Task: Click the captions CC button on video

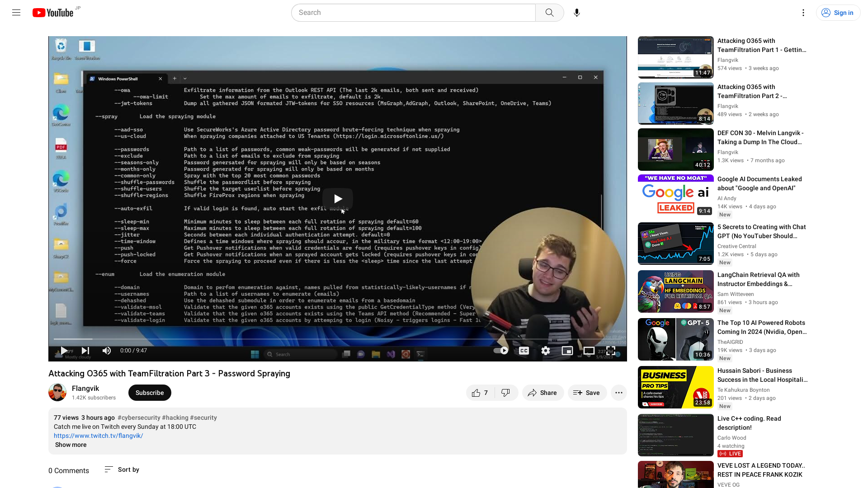Action: click(524, 350)
